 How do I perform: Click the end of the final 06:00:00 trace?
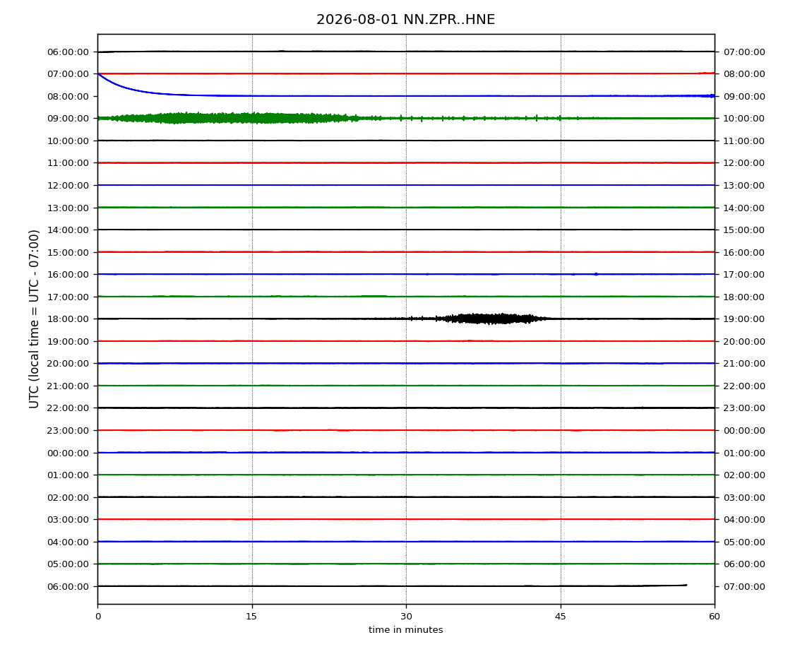685,585
